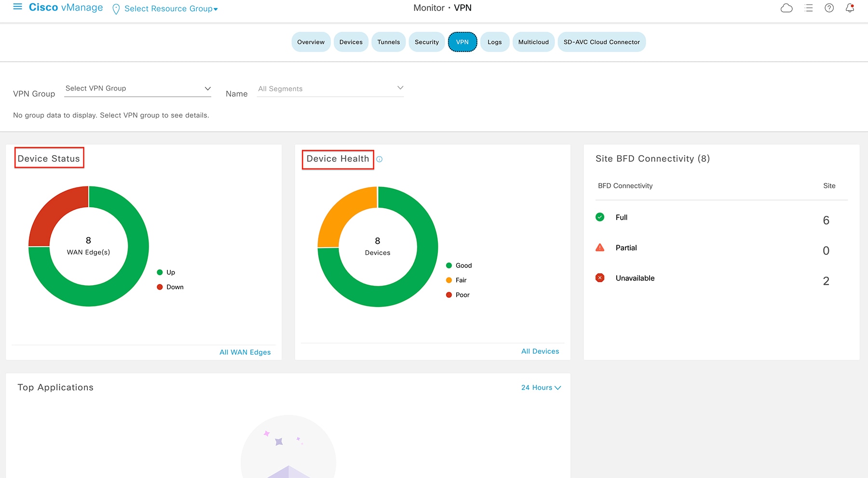
Task: Toggle the Down legend marker
Action: pos(160,287)
